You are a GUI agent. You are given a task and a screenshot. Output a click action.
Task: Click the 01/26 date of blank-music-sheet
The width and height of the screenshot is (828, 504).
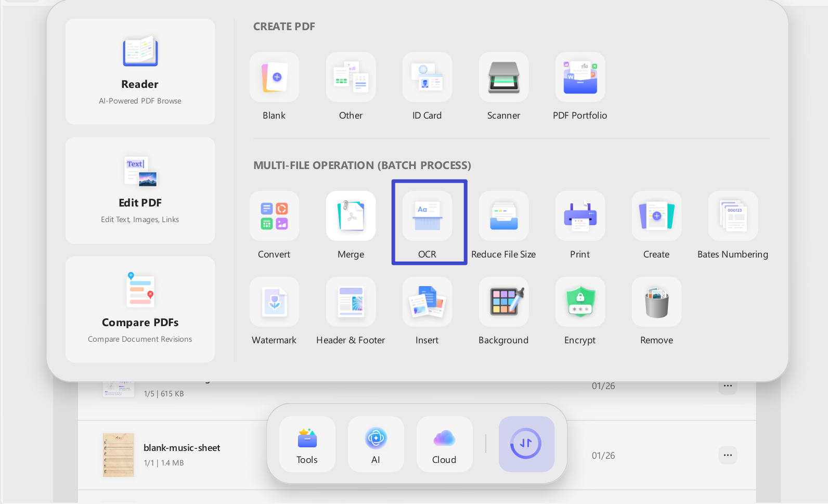pos(603,456)
